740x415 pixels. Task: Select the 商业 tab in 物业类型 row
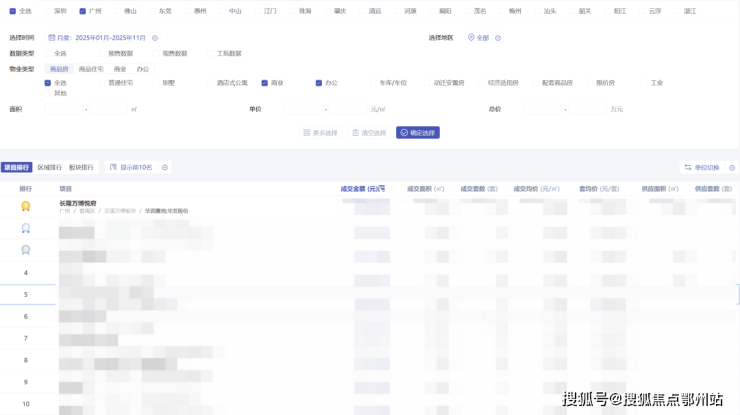coord(120,69)
